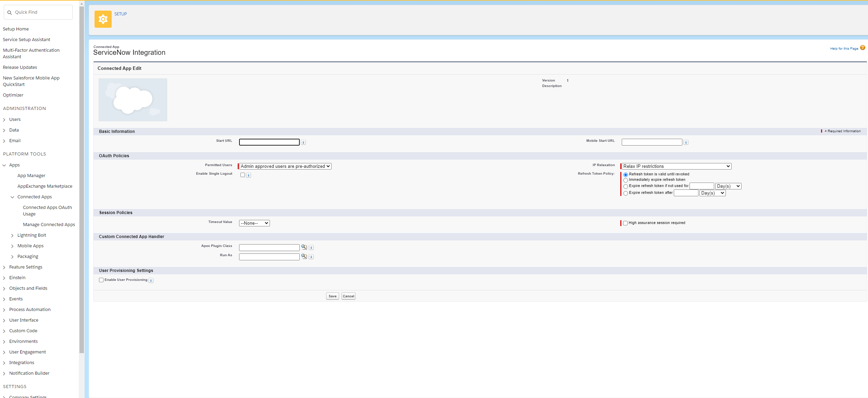Tick Enable User Provisioning checkbox
Screen dimensions: 868x398
tap(101, 280)
